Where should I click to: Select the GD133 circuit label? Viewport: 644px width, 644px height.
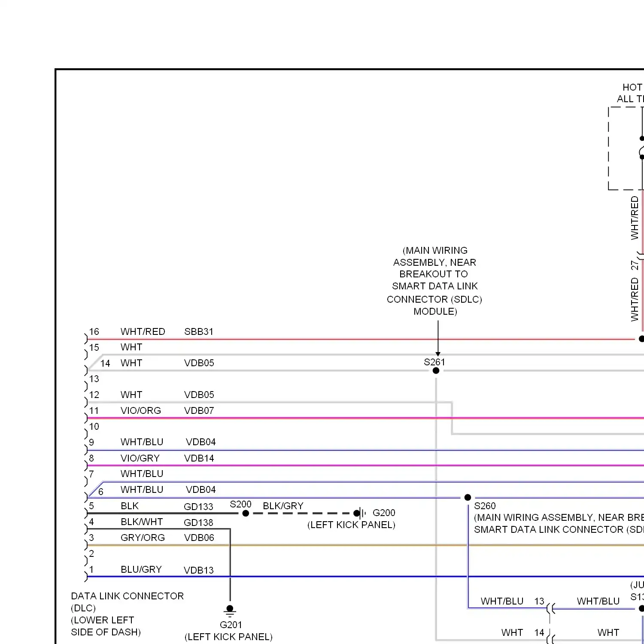click(198, 507)
